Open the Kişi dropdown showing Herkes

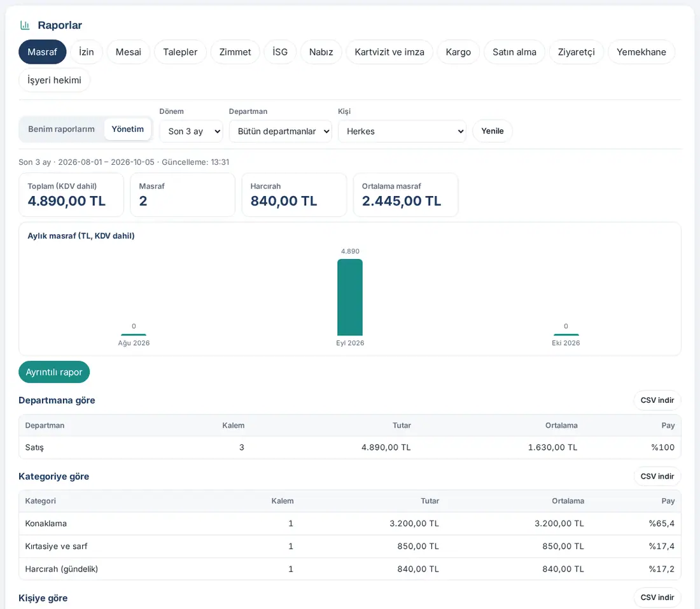pos(402,131)
